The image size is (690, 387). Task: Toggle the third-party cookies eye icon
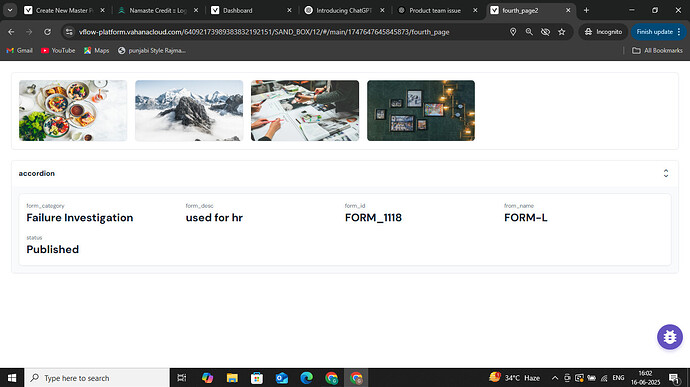(x=545, y=32)
